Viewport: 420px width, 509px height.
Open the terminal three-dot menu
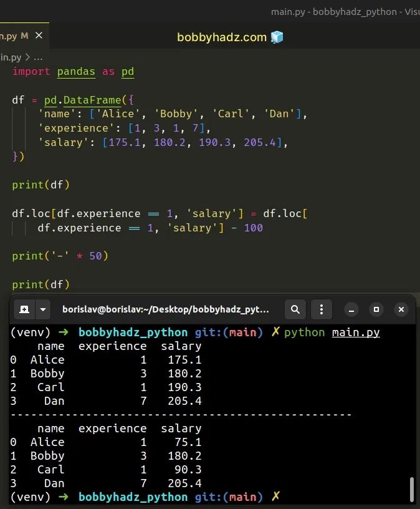tap(322, 309)
